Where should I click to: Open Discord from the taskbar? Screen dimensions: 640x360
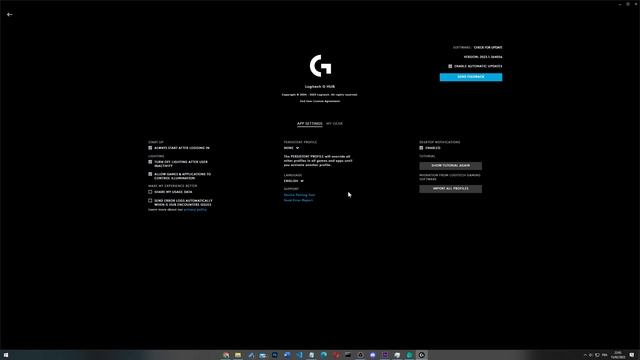click(x=373, y=355)
